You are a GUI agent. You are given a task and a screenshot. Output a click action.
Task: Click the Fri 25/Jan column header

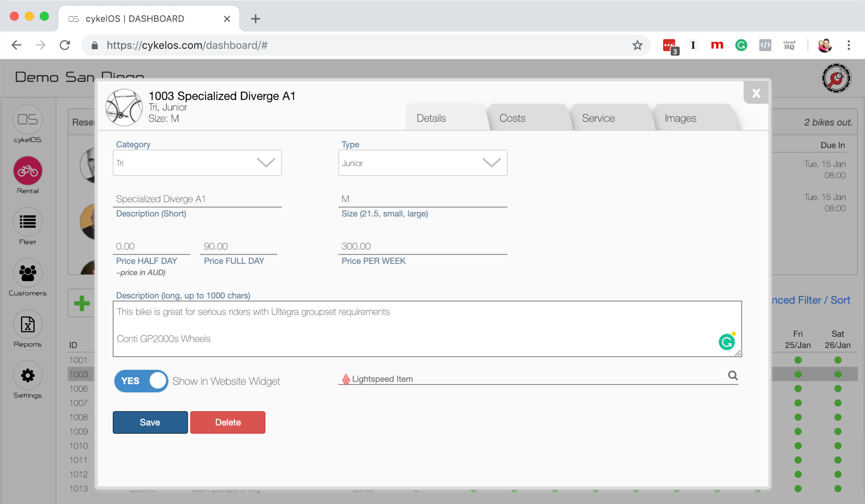(798, 339)
